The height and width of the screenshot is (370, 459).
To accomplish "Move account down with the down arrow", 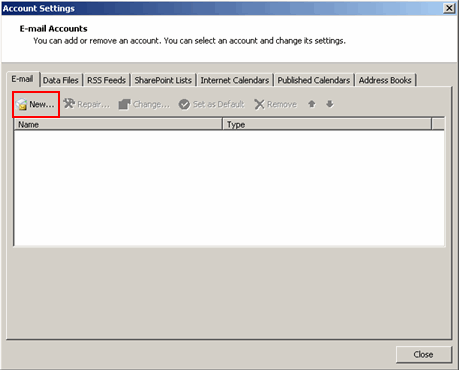I will pos(330,104).
